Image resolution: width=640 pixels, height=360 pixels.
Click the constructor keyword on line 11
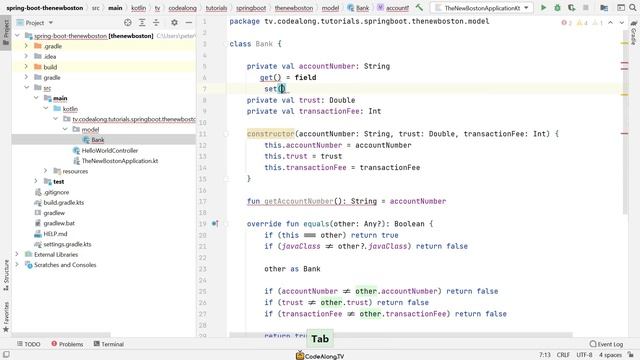[x=271, y=133]
